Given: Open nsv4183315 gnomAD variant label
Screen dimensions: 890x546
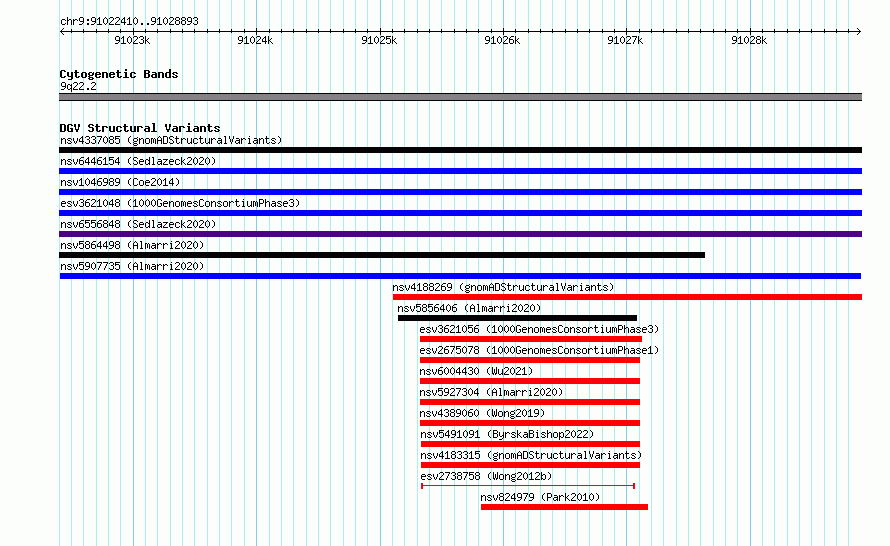Looking at the screenshot, I should (x=531, y=455).
